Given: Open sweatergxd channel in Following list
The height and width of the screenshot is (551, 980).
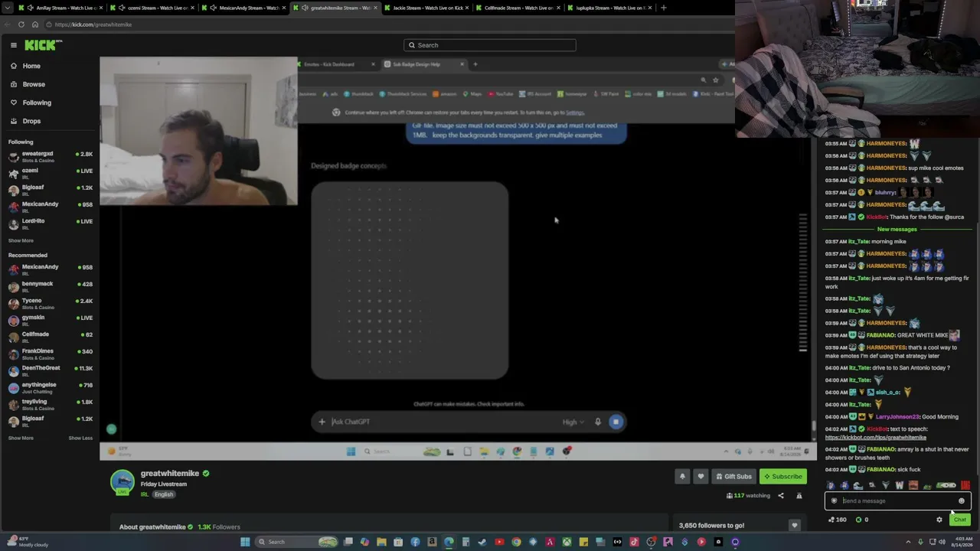Looking at the screenshot, I should (x=50, y=157).
